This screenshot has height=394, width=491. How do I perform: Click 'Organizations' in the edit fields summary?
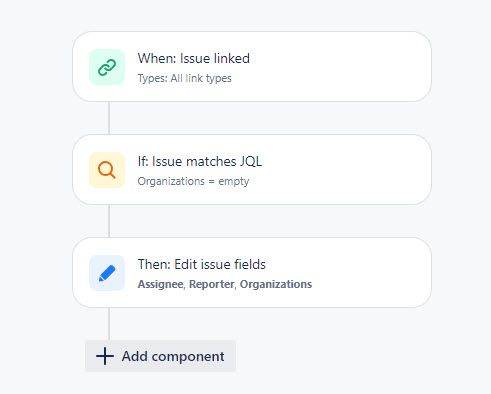276,284
